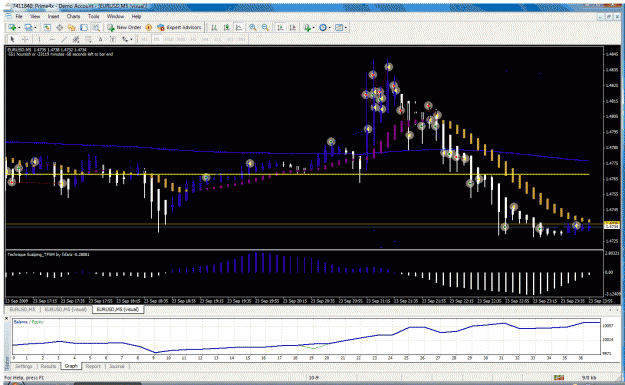Screen dimensions: 625x385
Task: Open the tester Report tab
Action: [x=93, y=366]
